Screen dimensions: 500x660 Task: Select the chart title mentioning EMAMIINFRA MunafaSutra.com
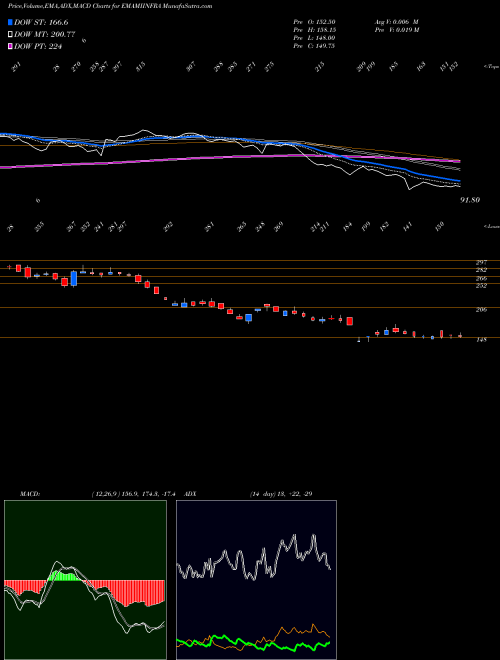click(x=110, y=6)
